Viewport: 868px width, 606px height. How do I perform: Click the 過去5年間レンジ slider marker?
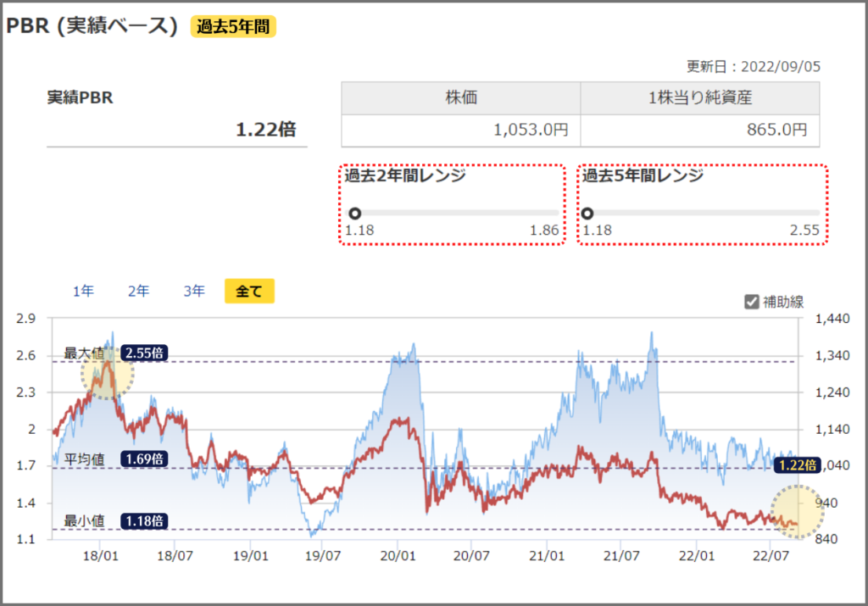pyautogui.click(x=587, y=213)
